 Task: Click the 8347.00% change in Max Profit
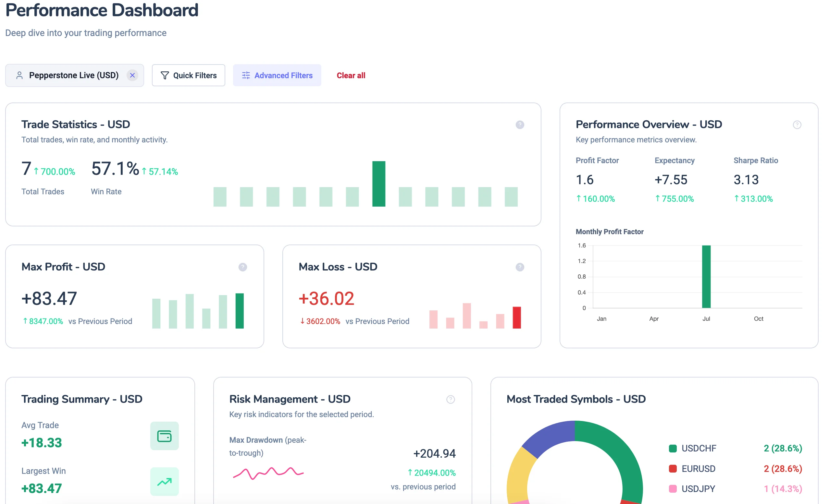coord(43,322)
